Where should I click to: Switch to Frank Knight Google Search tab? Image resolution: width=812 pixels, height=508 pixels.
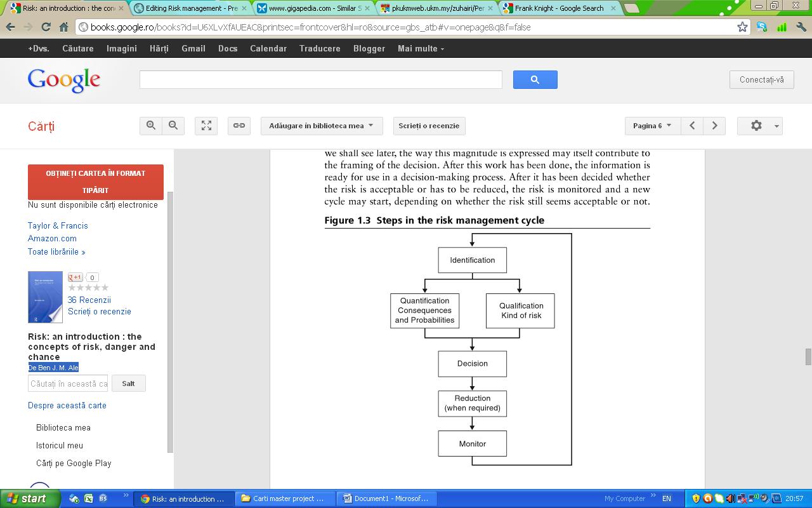pyautogui.click(x=558, y=8)
